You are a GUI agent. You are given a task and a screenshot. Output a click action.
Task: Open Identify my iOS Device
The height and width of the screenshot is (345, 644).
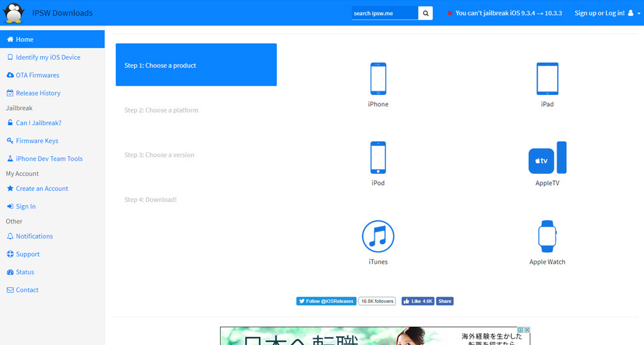click(48, 57)
